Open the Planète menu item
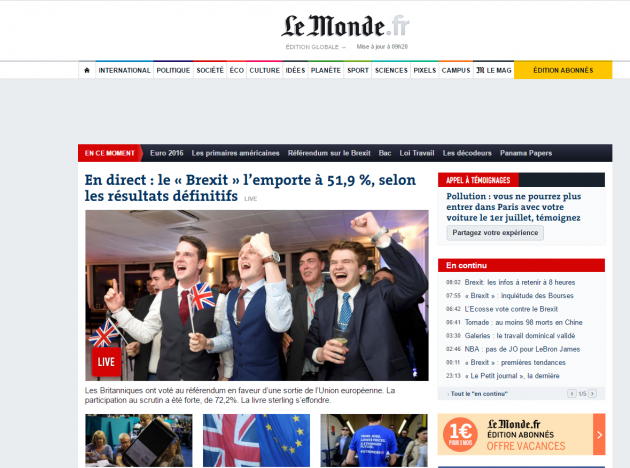Image resolution: width=630 pixels, height=468 pixels. (x=326, y=70)
